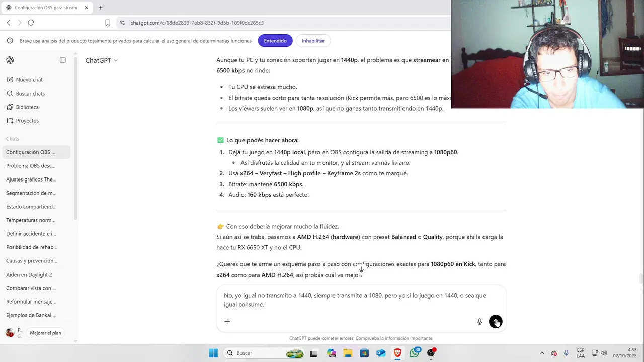Click the Mejorar el plan button

click(45, 333)
